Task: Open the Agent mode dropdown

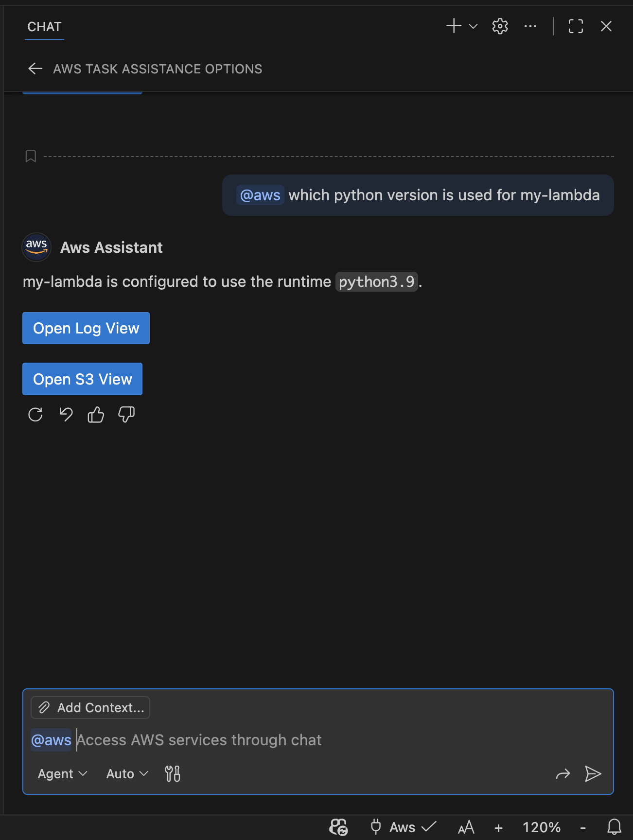Action: 62,773
